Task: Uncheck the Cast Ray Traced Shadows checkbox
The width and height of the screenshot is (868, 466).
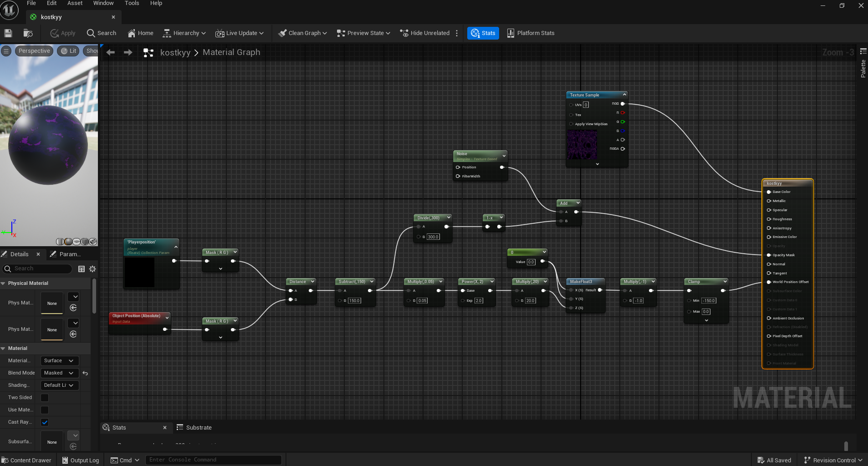Action: 45,422
